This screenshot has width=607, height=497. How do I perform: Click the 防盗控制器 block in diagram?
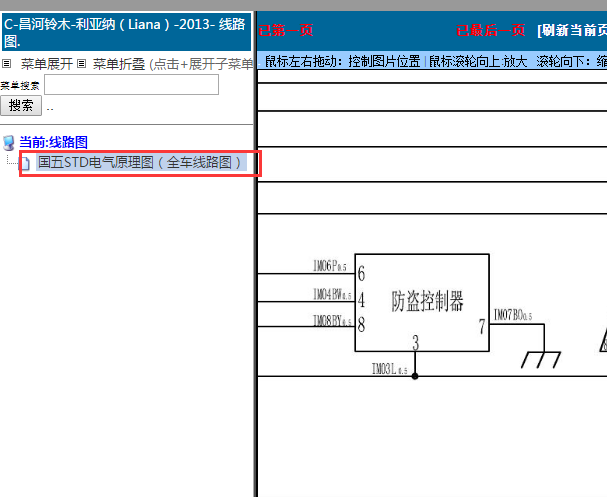422,302
